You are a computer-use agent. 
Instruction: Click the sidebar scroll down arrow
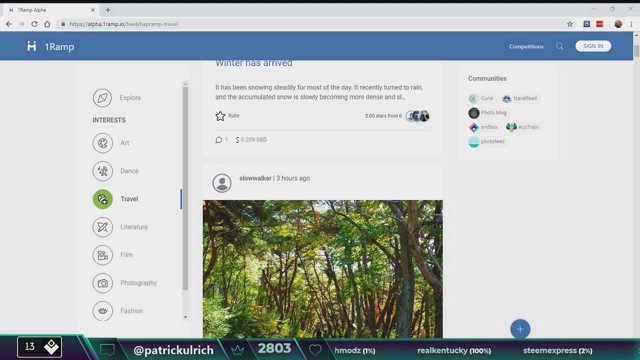[185, 317]
